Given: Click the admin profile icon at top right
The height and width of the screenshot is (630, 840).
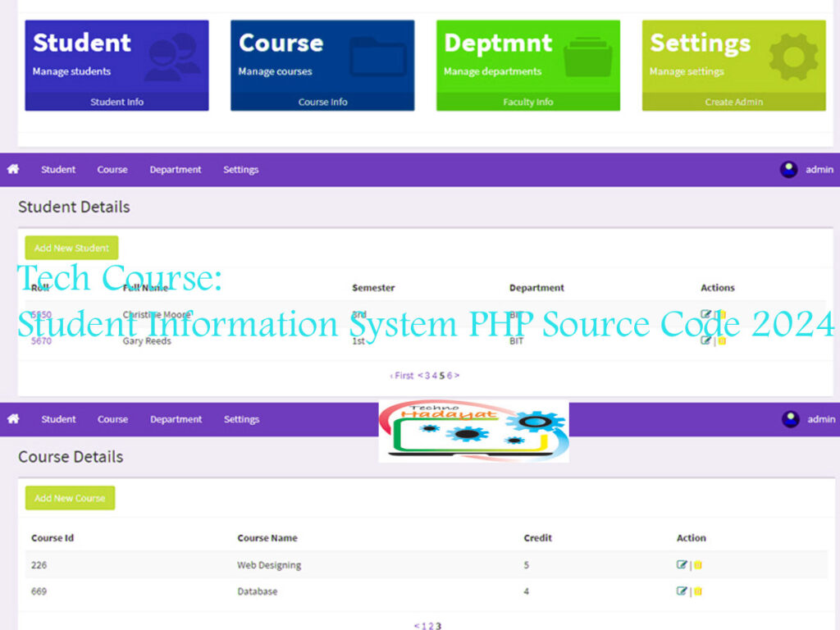Looking at the screenshot, I should [x=787, y=169].
